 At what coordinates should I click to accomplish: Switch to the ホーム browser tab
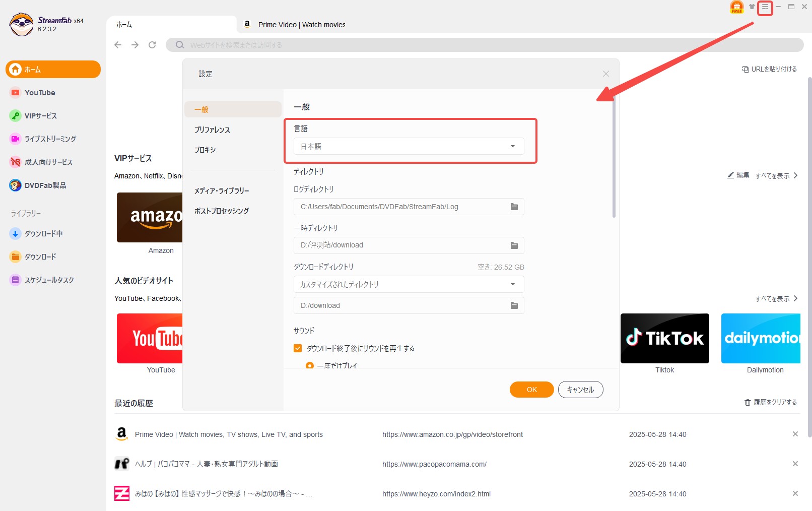[171, 24]
